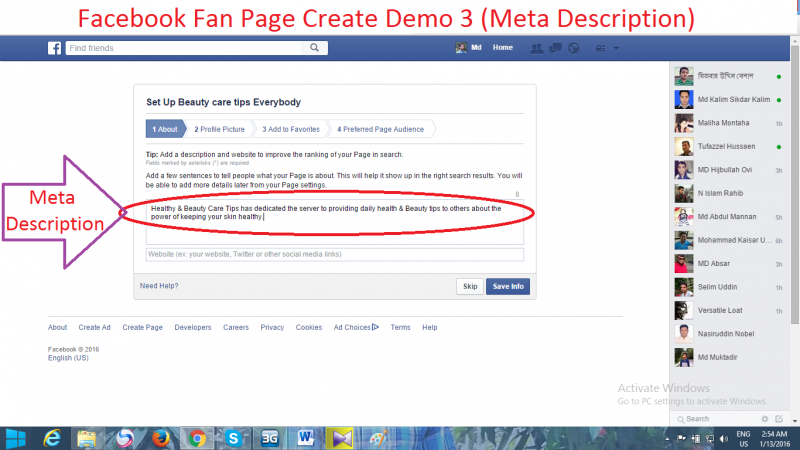This screenshot has height=450, width=800.
Task: Open chat with N Islam Rahib
Action: (x=729, y=193)
